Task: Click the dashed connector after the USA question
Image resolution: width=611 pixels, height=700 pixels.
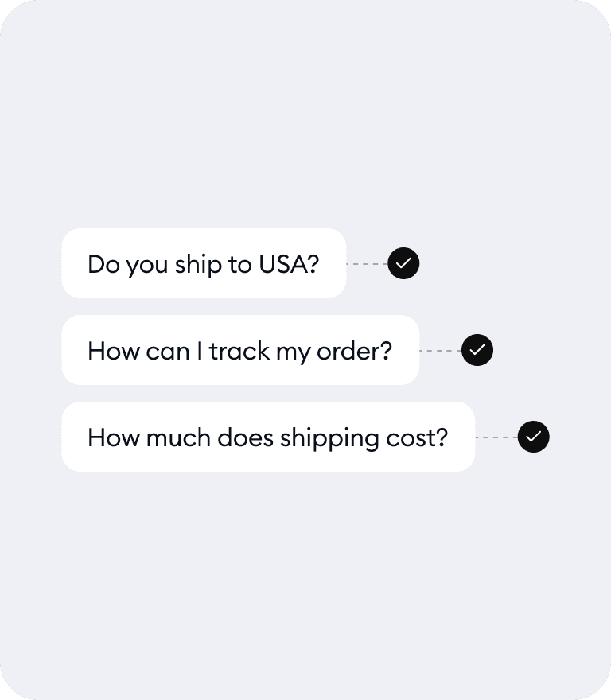Action: click(x=367, y=263)
